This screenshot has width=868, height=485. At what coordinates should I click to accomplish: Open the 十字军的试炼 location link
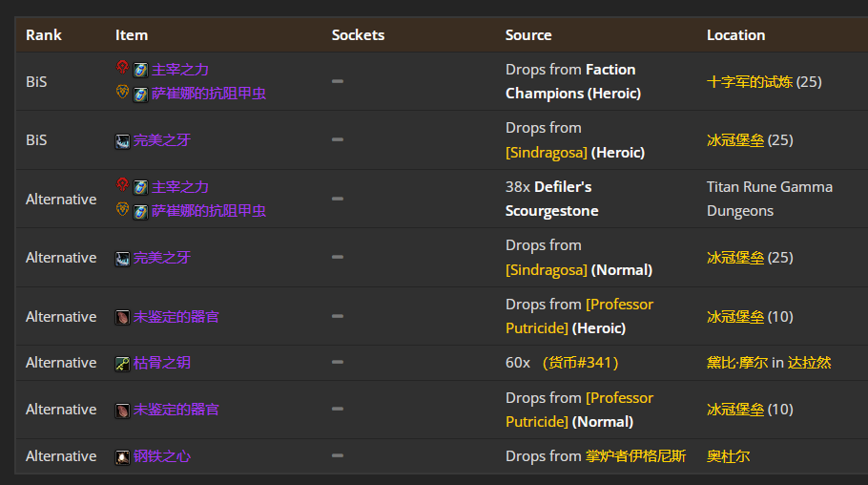click(x=749, y=82)
